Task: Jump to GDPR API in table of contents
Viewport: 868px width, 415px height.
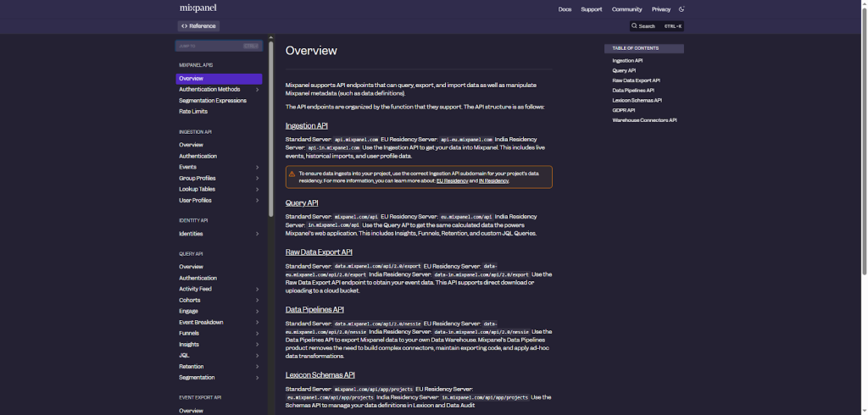Action: point(624,110)
